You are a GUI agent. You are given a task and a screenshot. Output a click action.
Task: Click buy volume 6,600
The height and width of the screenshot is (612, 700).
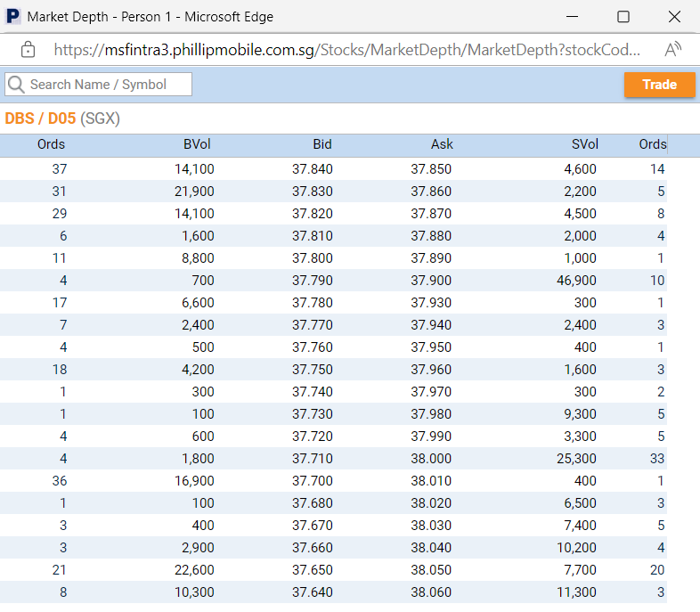[198, 303]
